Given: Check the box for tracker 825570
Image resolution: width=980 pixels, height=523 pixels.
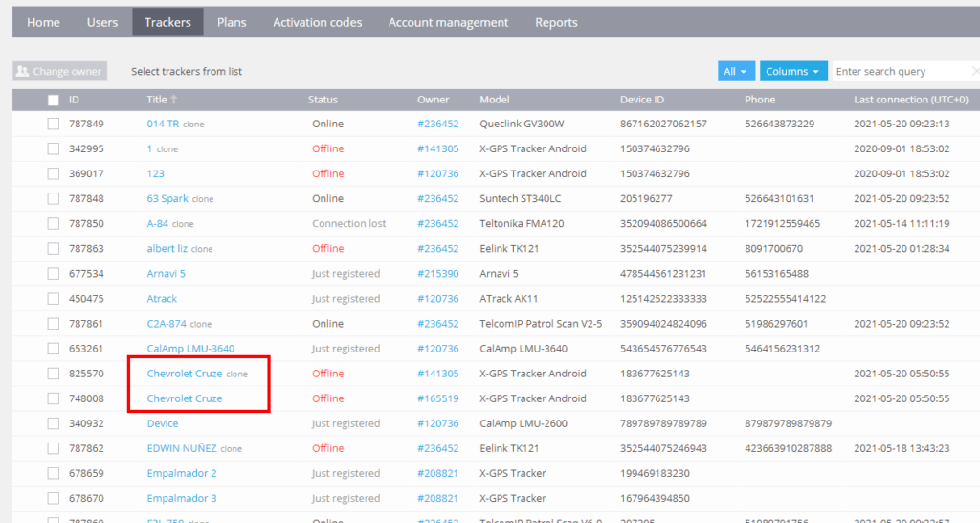Looking at the screenshot, I should [x=54, y=374].
